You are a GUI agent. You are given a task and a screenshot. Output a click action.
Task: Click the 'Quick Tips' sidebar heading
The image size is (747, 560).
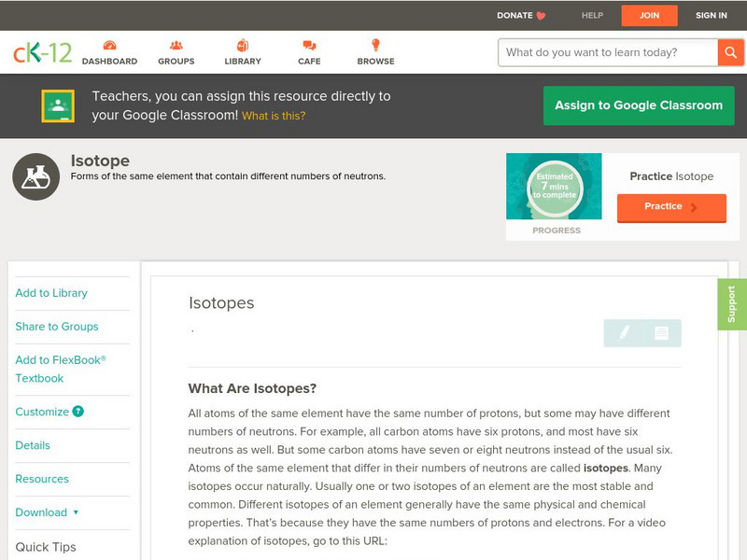coord(46,547)
